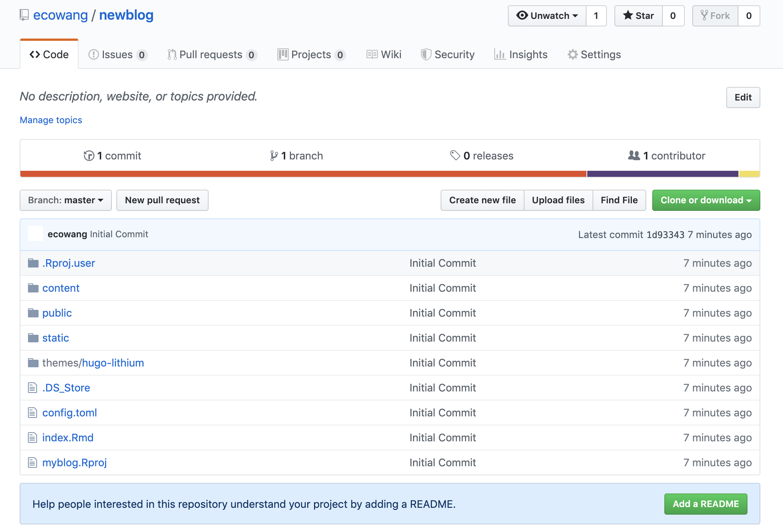
Task: Click the Settings gear icon
Action: pos(573,54)
